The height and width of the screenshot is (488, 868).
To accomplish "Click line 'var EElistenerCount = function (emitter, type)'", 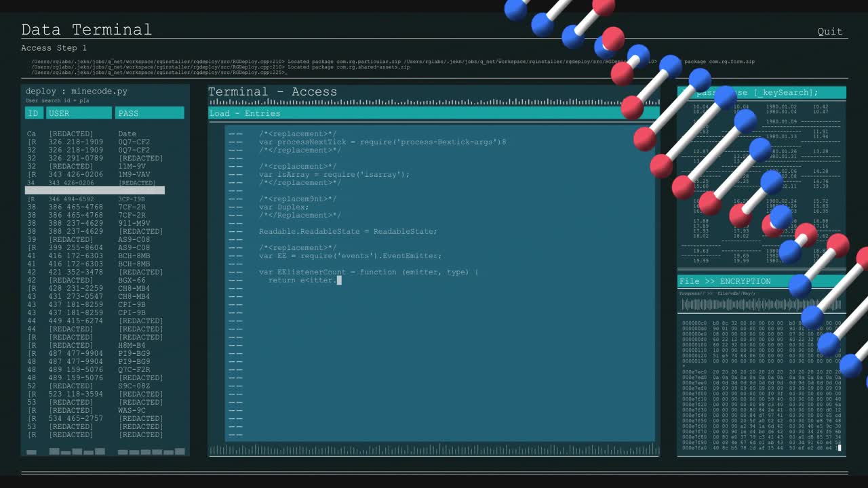I will (368, 272).
